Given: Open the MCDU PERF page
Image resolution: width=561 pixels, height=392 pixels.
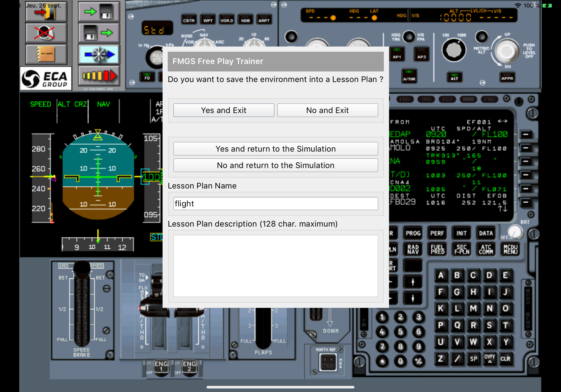Looking at the screenshot, I should tap(437, 233).
